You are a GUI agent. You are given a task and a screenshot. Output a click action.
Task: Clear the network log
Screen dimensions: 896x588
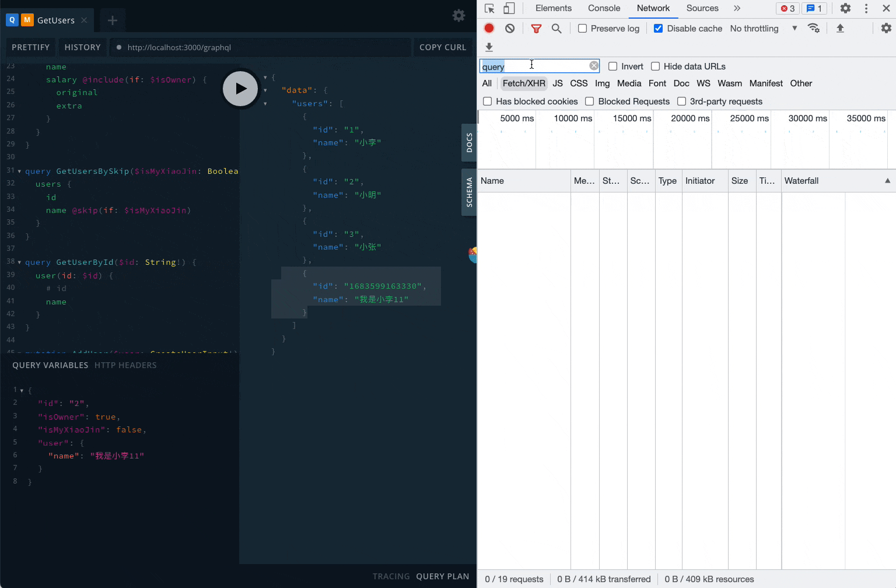point(510,28)
